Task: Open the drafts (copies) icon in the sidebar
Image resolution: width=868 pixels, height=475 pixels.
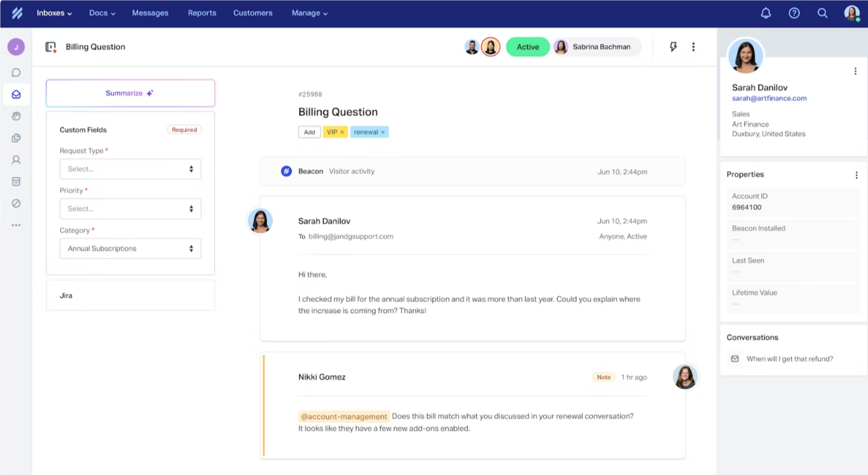Action: pos(16,138)
